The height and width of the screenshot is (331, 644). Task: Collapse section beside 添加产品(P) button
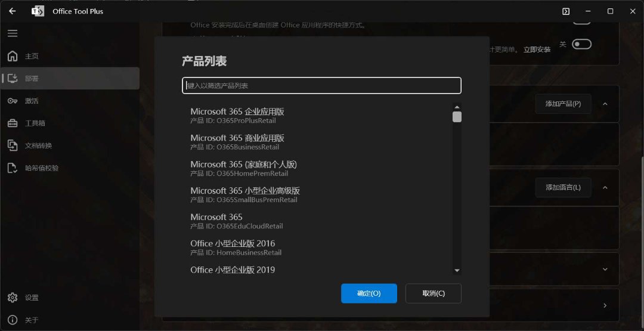(605, 104)
